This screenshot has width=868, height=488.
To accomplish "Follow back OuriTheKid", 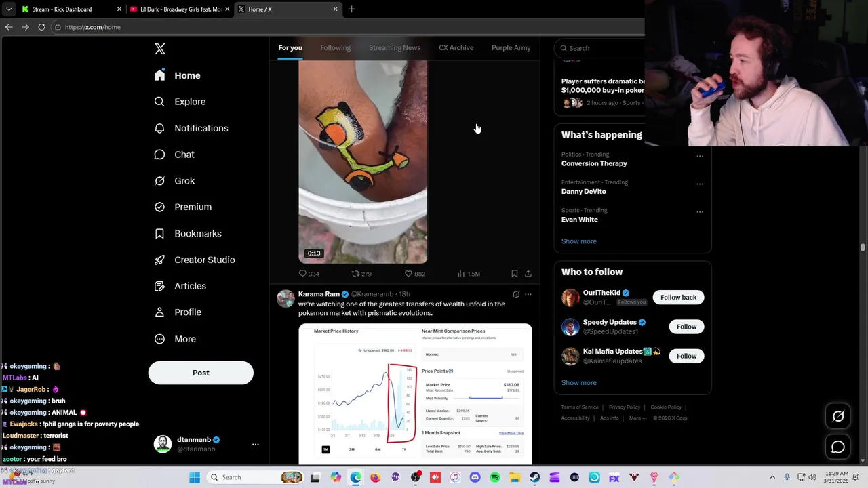I will 679,298.
